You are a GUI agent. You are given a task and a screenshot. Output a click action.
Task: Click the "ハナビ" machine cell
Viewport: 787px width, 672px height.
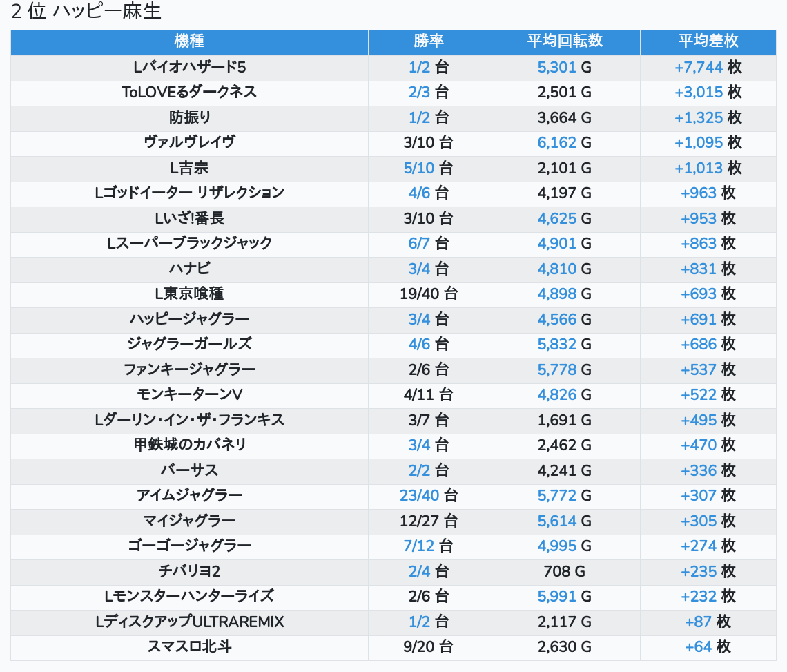point(189,269)
